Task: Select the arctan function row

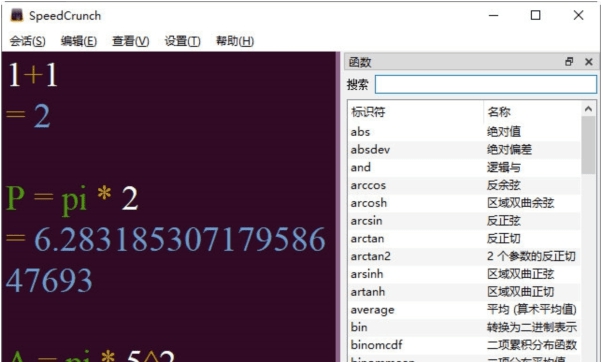Action: coord(465,239)
